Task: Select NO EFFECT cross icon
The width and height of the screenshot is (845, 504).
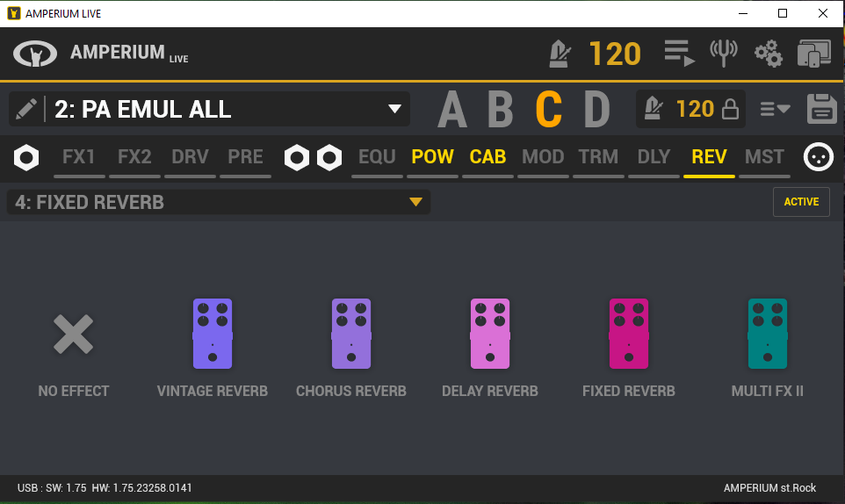Action: (x=73, y=335)
